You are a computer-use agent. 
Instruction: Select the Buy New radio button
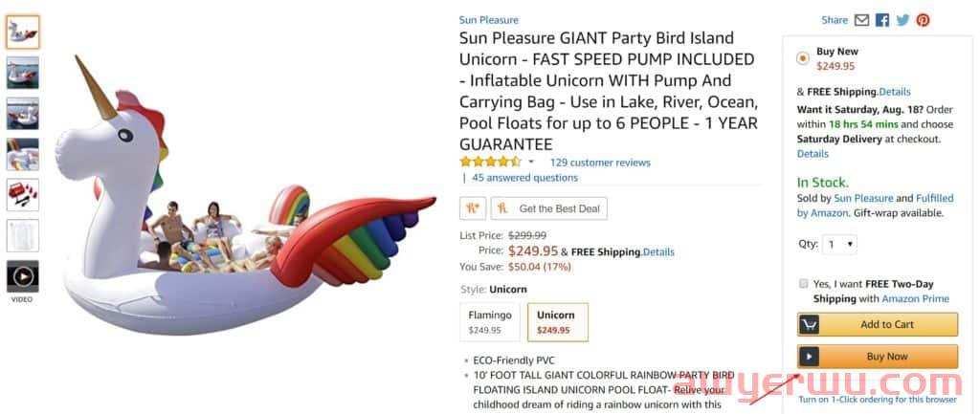pos(803,58)
